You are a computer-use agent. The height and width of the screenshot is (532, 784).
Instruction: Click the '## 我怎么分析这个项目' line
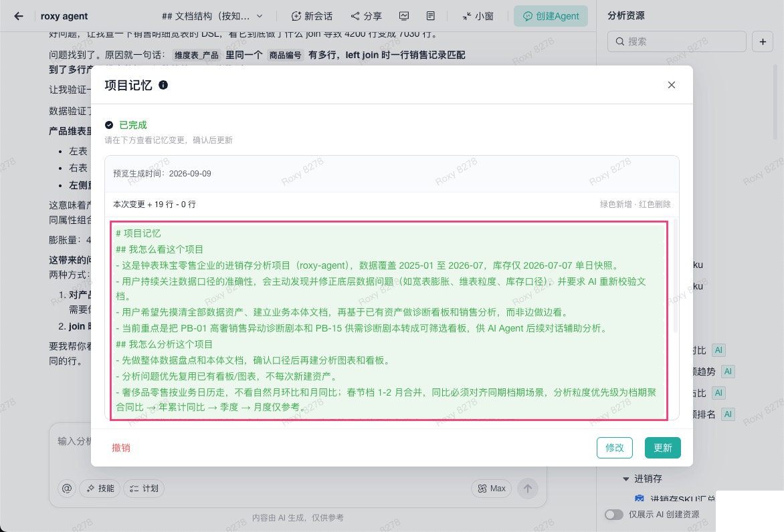[164, 344]
